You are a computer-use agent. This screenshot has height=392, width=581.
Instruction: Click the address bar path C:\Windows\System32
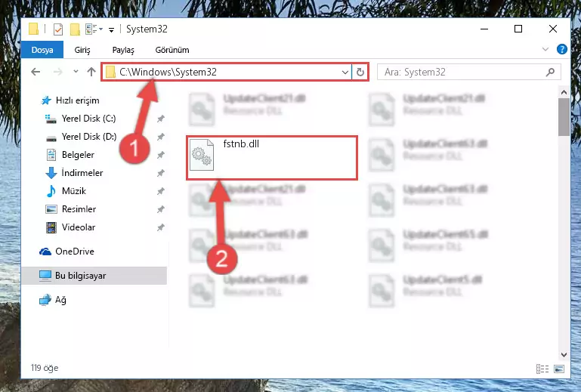[x=168, y=72]
